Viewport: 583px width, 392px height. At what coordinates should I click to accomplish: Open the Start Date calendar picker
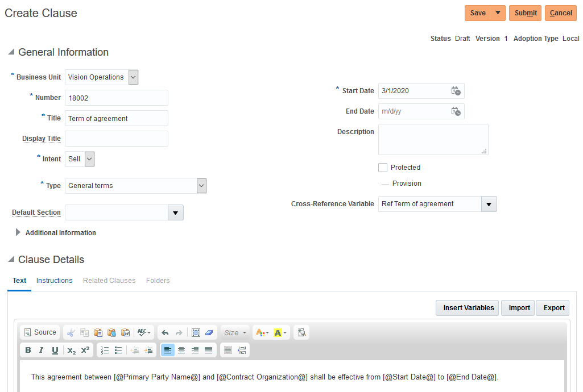(x=456, y=91)
